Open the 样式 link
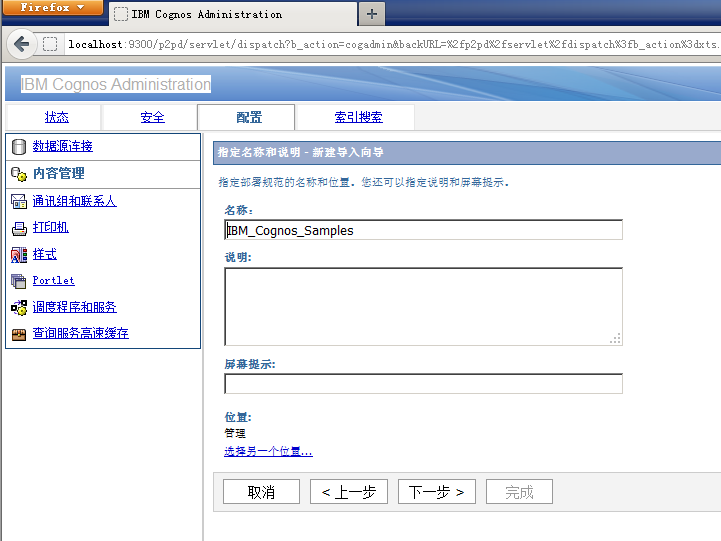721x541 pixels. [x=45, y=254]
